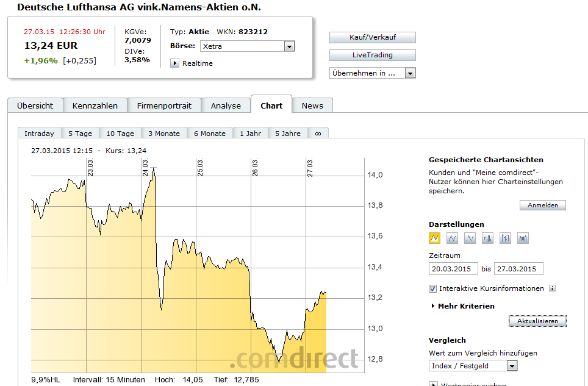The image size is (588, 386).
Task: Click the Zeitraum start date field
Action: 453,269
